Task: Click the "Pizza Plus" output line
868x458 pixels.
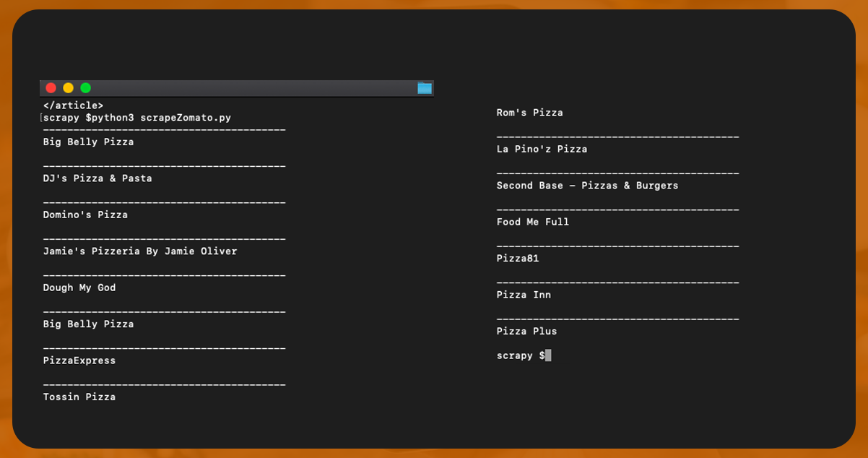Action: (x=526, y=331)
